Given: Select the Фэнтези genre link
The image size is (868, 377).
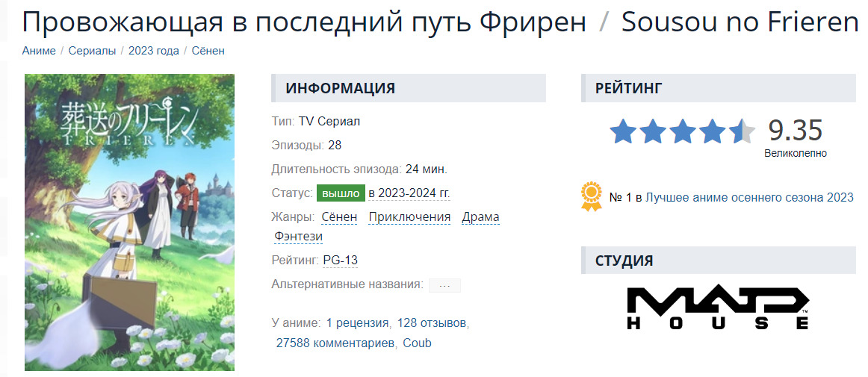Looking at the screenshot, I should tap(299, 237).
